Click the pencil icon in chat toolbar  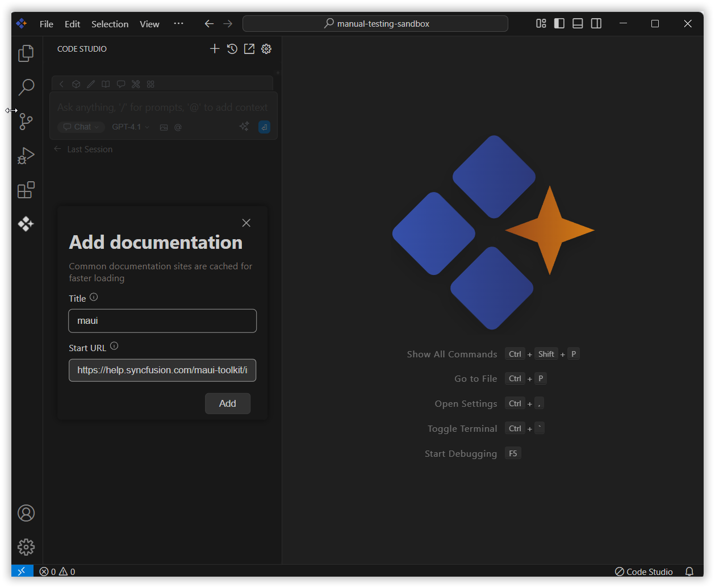tap(91, 84)
